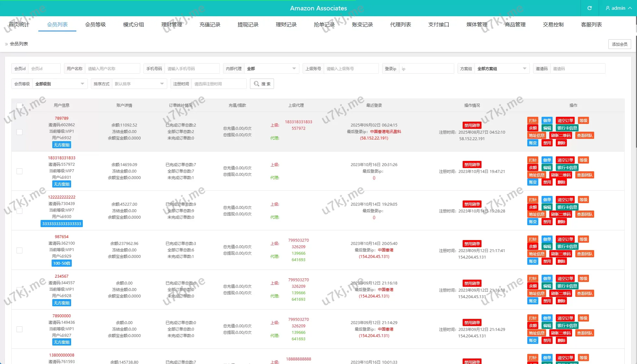Click the refresh icon in top header

[590, 8]
